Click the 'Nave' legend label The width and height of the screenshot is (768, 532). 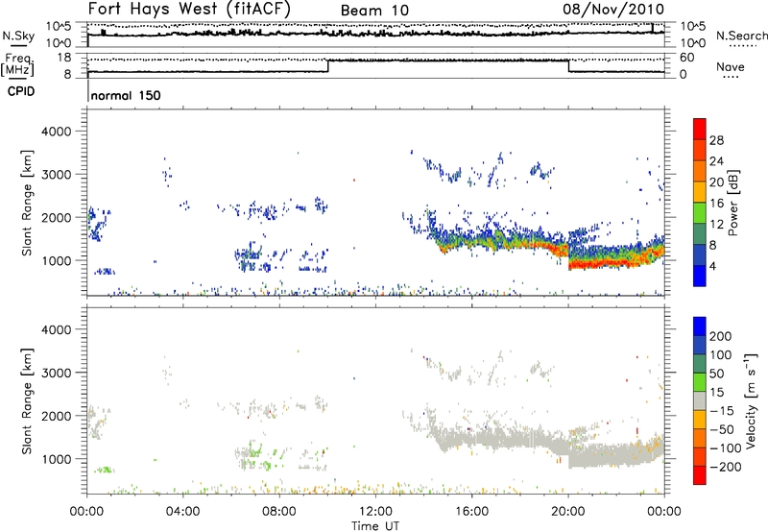click(731, 67)
